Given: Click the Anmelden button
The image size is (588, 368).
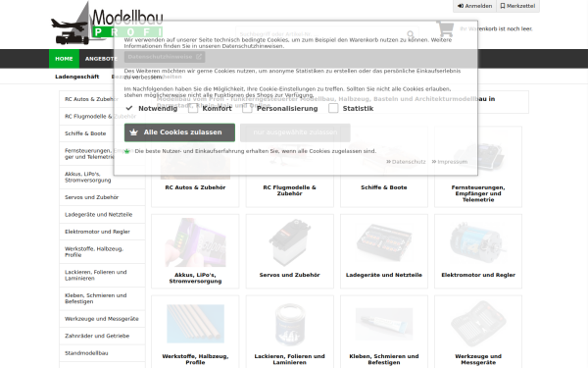Looking at the screenshot, I should point(474,6).
